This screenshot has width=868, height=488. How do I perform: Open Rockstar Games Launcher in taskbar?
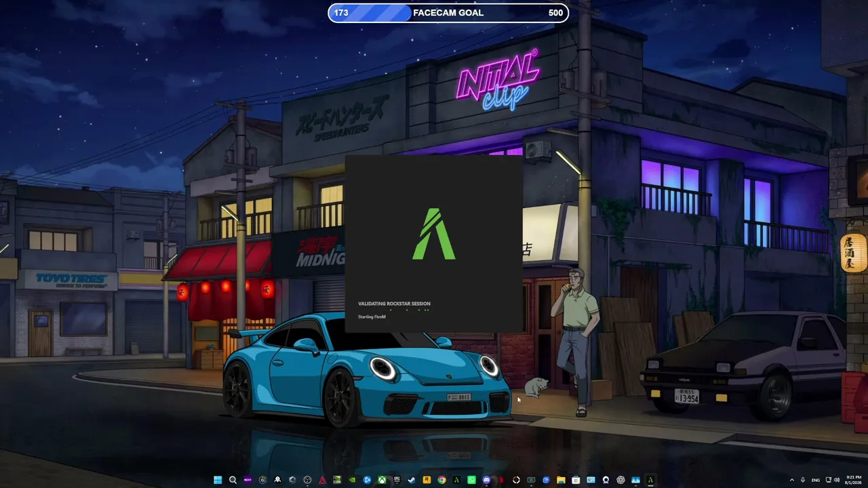point(427,480)
